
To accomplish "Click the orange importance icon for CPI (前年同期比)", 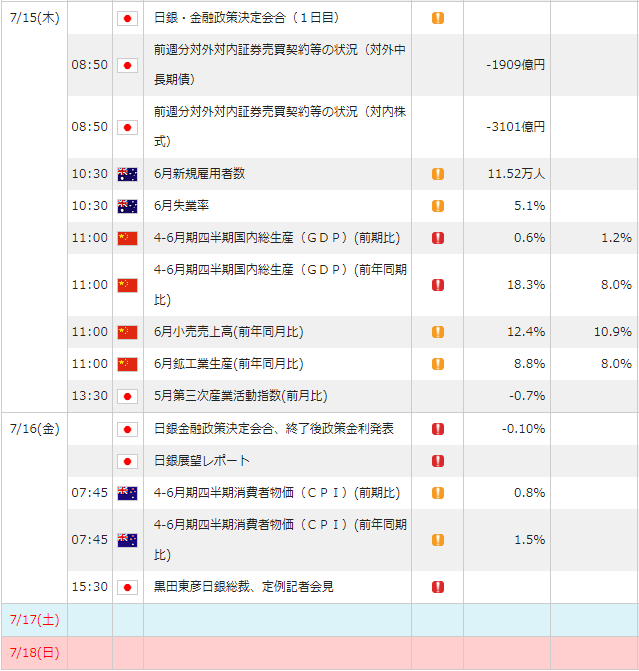I will click(438, 540).
